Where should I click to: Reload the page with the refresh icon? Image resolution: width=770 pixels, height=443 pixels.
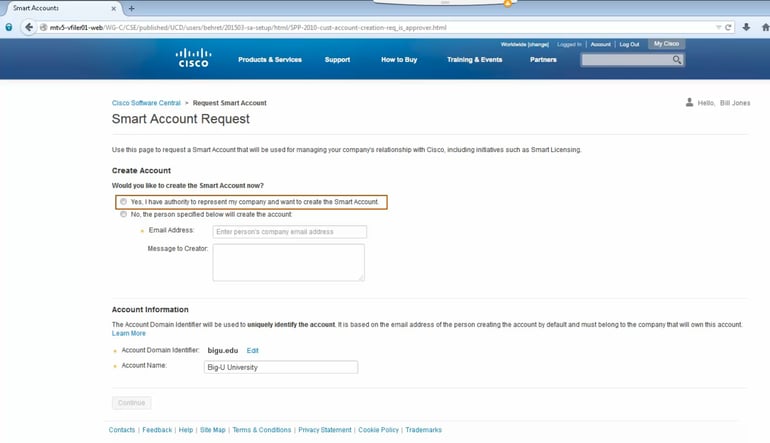point(728,27)
